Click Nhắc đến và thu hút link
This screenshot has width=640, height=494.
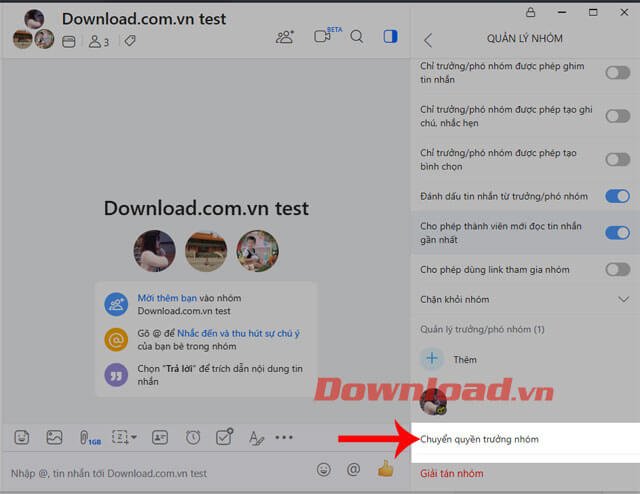click(x=238, y=334)
